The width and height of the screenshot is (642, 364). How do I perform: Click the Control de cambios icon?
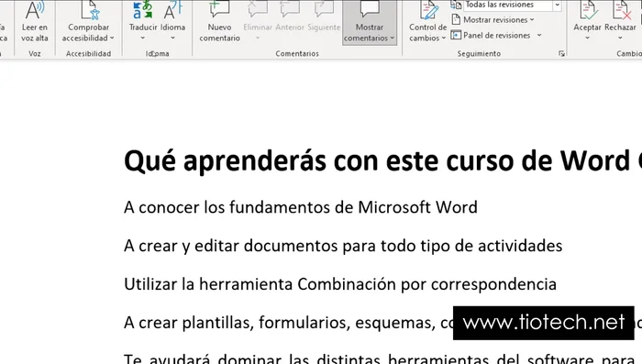click(x=428, y=10)
